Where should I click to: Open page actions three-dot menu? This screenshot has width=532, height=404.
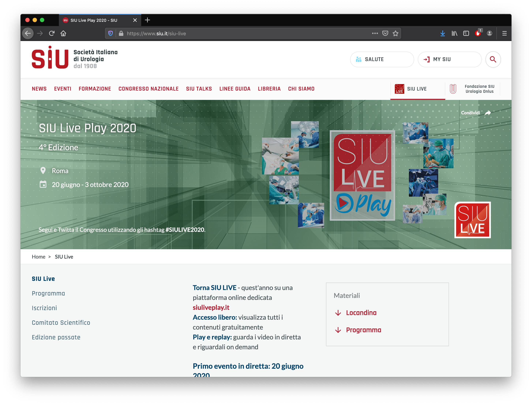click(375, 33)
